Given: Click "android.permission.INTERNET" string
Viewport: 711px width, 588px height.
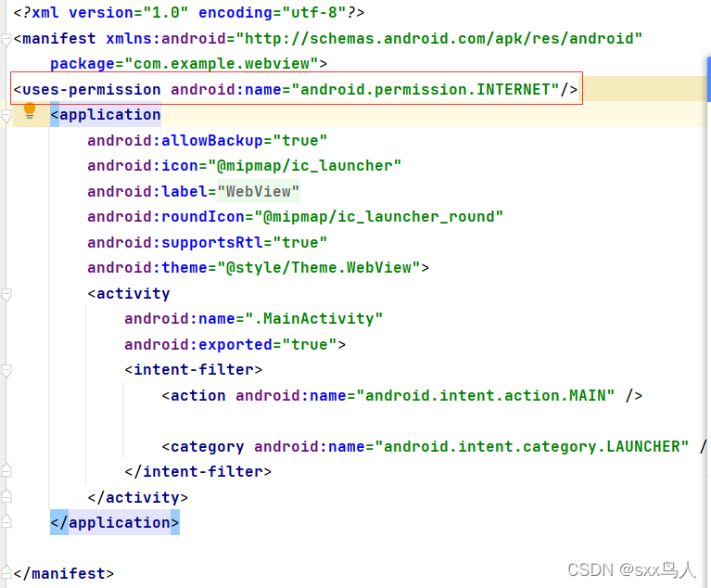Looking at the screenshot, I should (x=425, y=89).
